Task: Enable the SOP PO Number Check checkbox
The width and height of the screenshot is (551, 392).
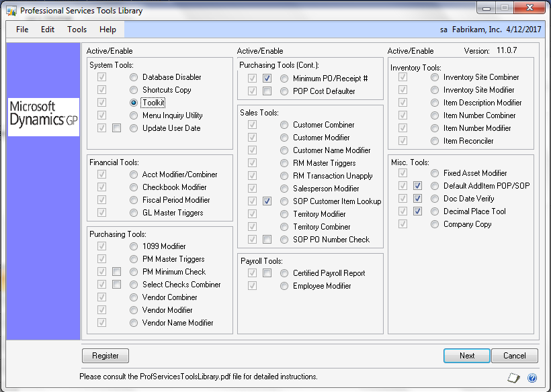Action: 267,240
